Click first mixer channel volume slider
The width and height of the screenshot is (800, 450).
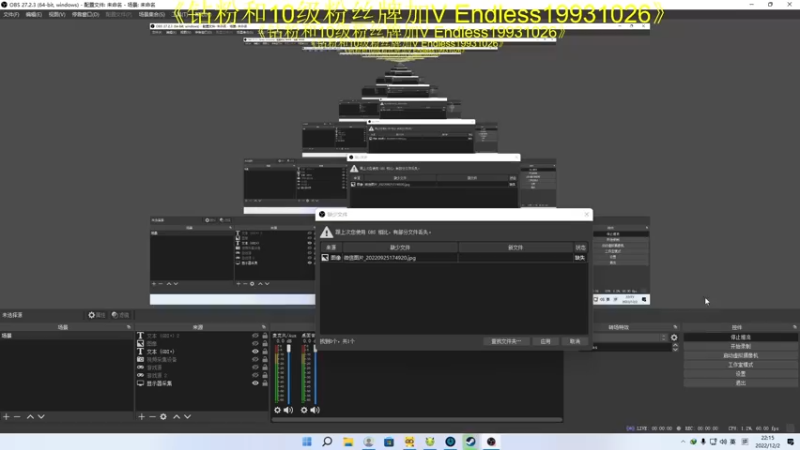[289, 372]
